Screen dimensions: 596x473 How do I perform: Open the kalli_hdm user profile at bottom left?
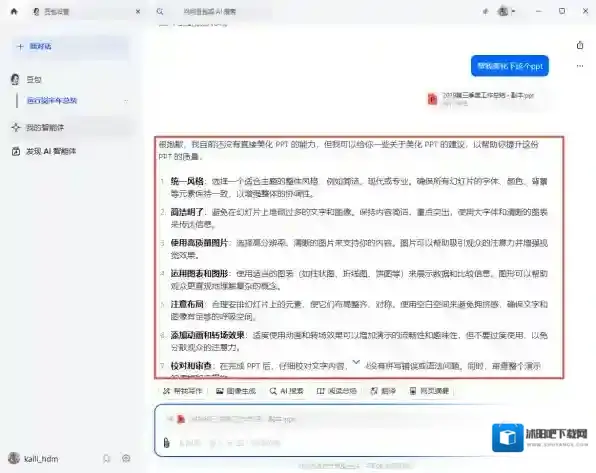point(33,459)
